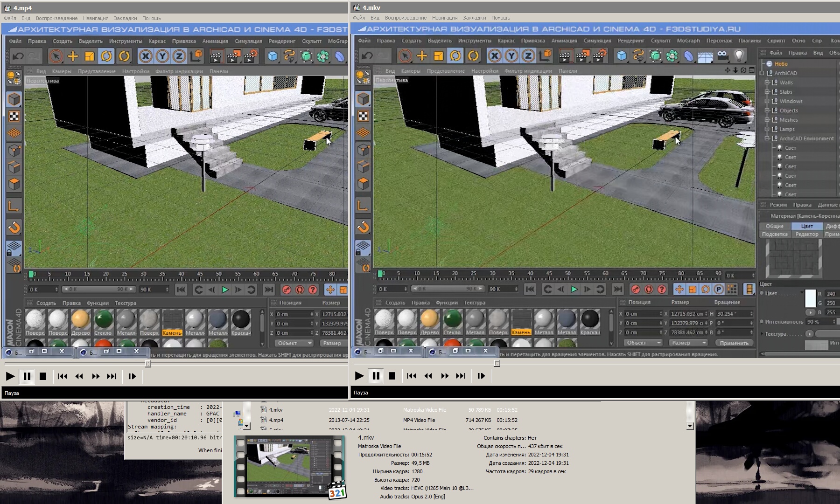Collapse the ArchiCAD object tree node
The image size is (840, 504).
click(x=762, y=73)
